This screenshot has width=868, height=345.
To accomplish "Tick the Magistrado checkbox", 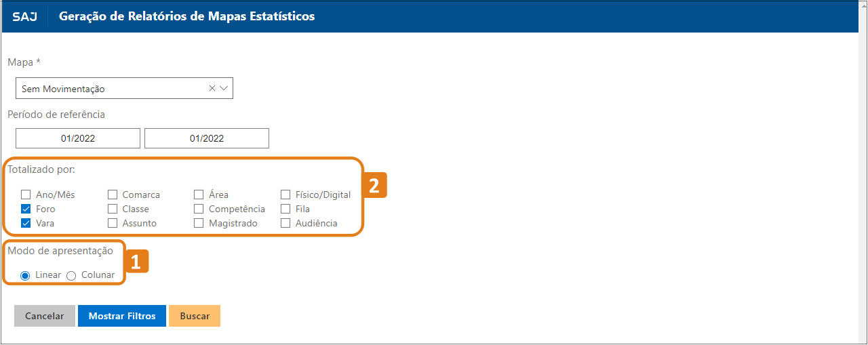I will tap(199, 223).
